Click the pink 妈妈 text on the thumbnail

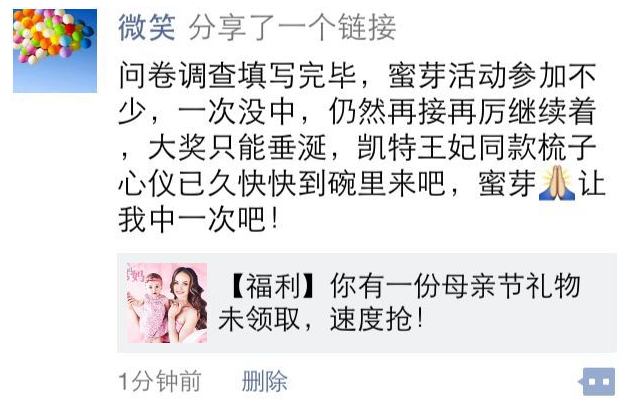pyautogui.click(x=135, y=274)
